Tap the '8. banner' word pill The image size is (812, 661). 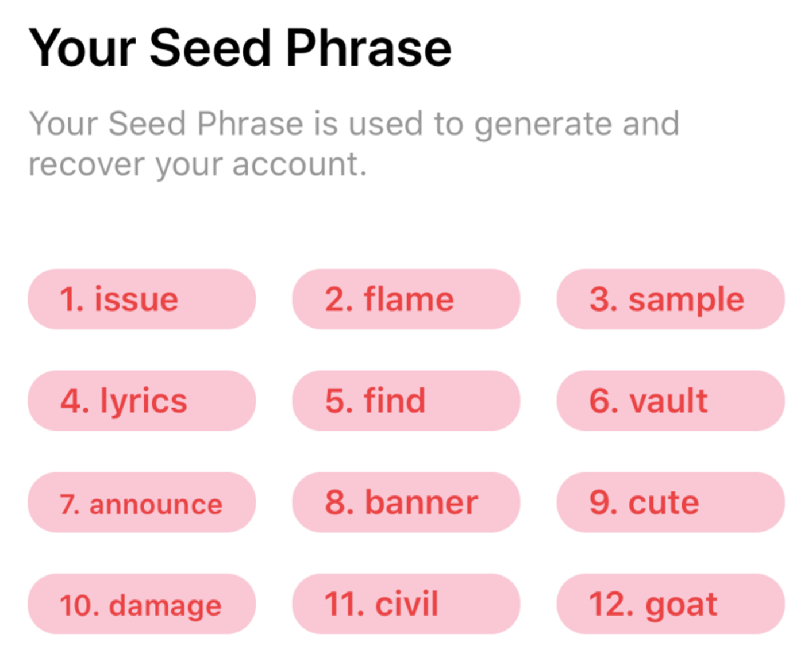point(406,502)
